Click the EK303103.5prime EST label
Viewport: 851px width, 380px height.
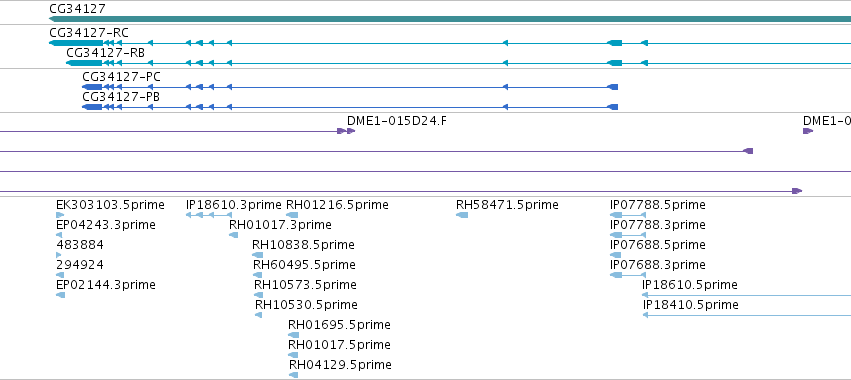(x=110, y=205)
